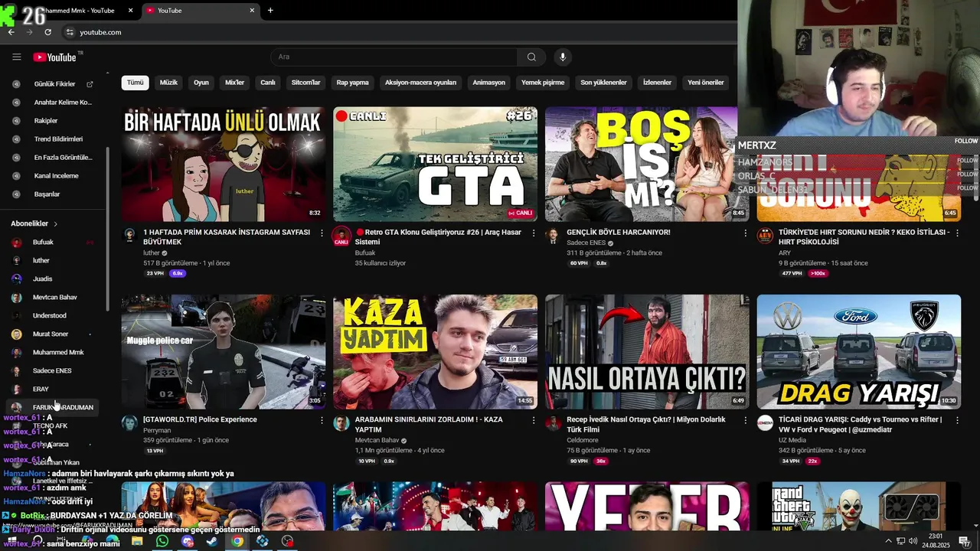980x551 pixels.
Task: Play the DRAG YARIŞI thumbnail
Action: point(859,352)
